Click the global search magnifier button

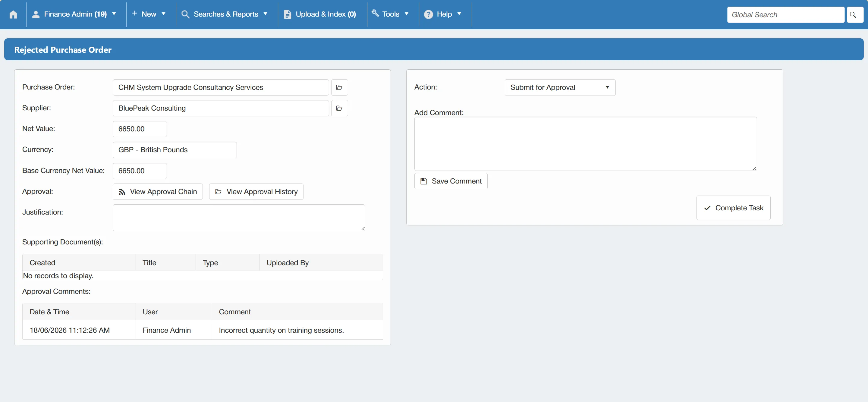(x=855, y=15)
